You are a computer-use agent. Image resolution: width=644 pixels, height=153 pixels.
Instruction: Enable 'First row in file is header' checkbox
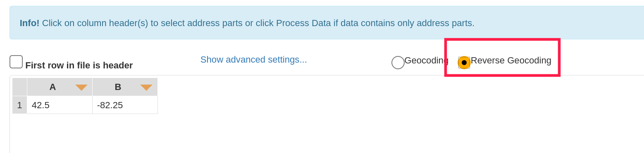(x=16, y=62)
